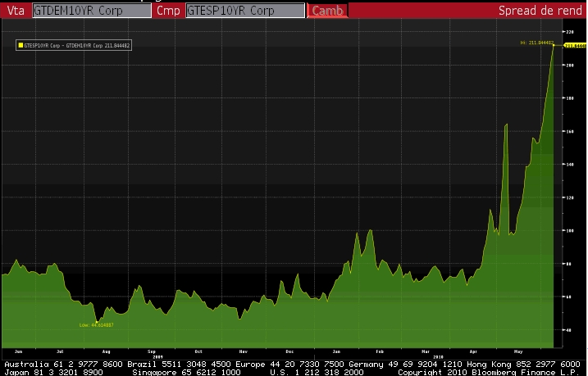Click the 220 y-axis label
Screen dimensions: 588x376
point(570,32)
